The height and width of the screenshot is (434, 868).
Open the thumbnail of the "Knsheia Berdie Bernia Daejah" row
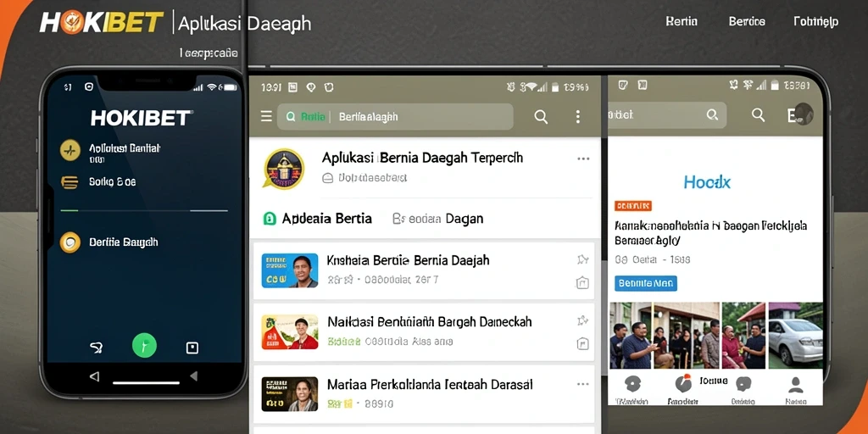(x=290, y=270)
